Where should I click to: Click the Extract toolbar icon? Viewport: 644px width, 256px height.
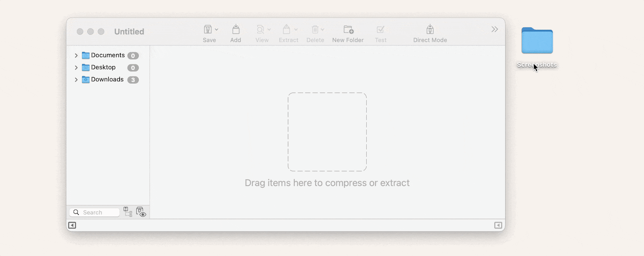point(287,29)
